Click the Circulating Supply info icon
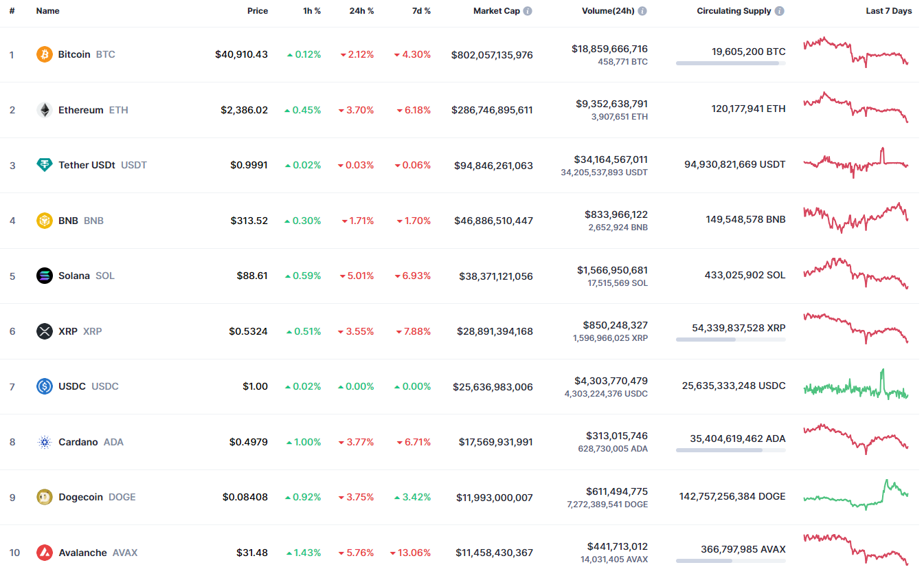Image resolution: width=924 pixels, height=576 pixels. [x=779, y=11]
